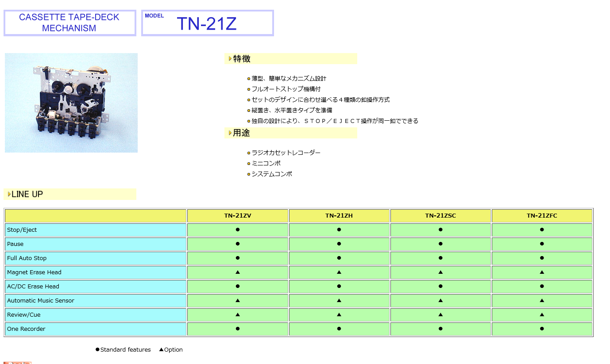Select the text システムコンポ
The width and height of the screenshot is (610, 364).
(272, 174)
